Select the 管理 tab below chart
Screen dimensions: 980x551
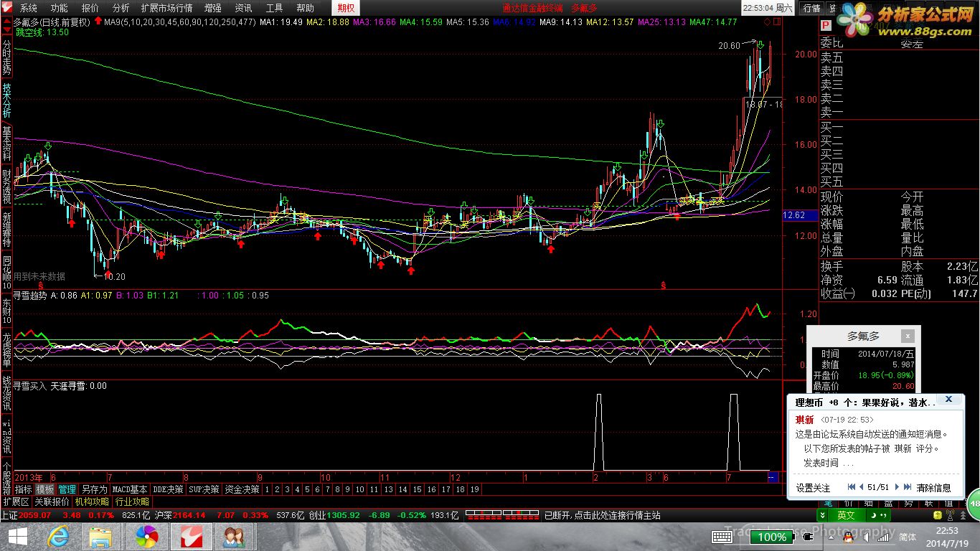point(67,489)
